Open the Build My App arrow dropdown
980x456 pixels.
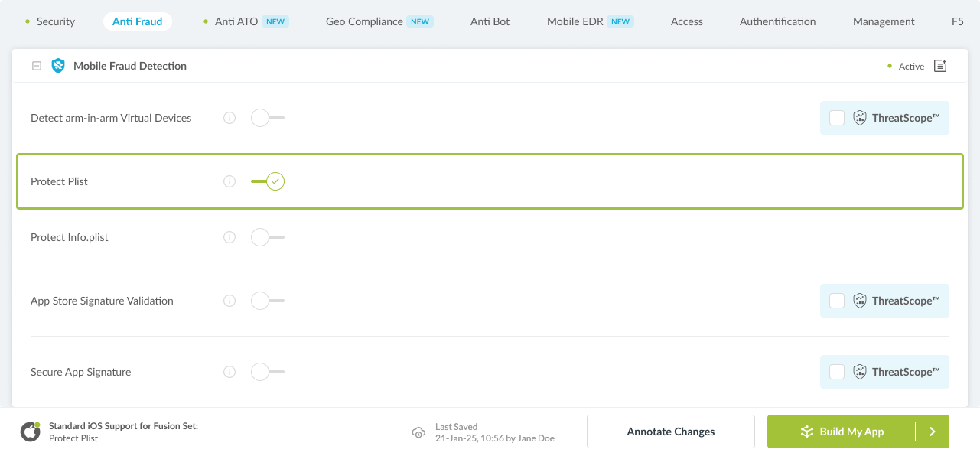click(x=932, y=432)
